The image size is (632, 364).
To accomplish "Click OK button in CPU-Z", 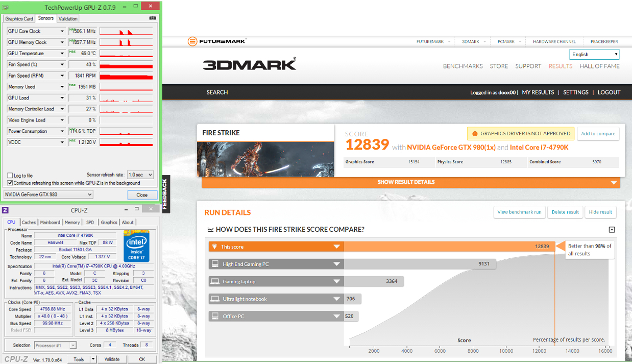I will tap(142, 359).
